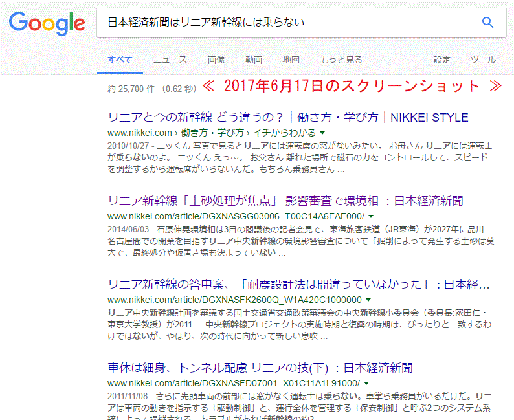Switch to the ニュース tab

170,60
